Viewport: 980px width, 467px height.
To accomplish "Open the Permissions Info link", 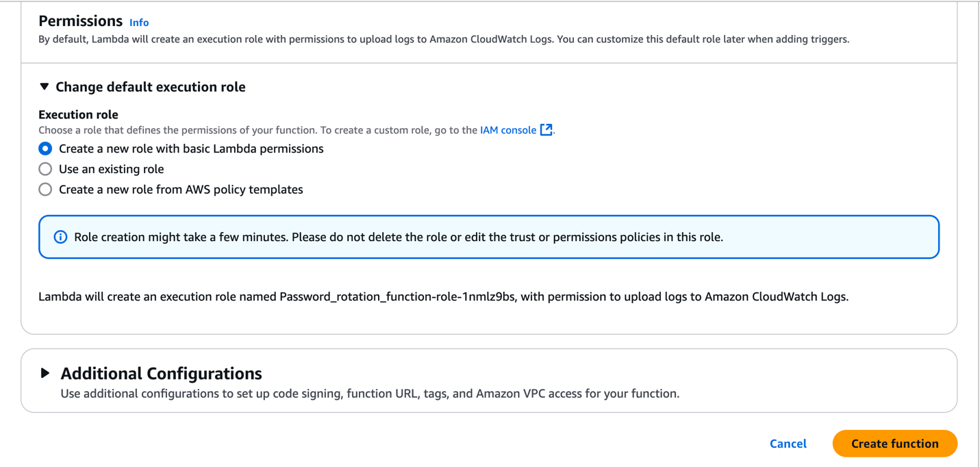I will click(x=138, y=23).
